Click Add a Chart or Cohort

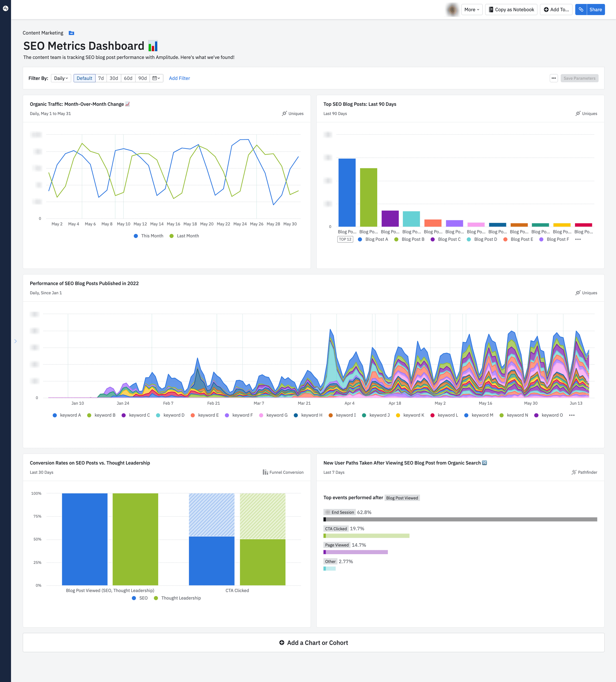pos(313,643)
